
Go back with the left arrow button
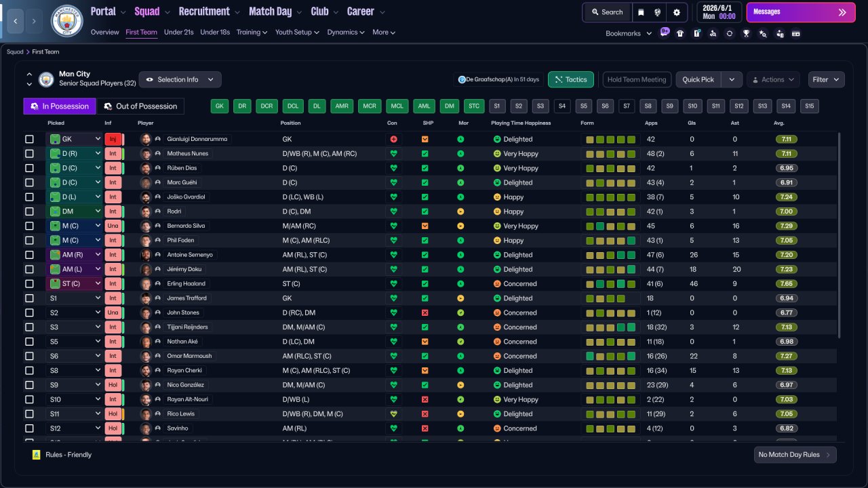[15, 22]
